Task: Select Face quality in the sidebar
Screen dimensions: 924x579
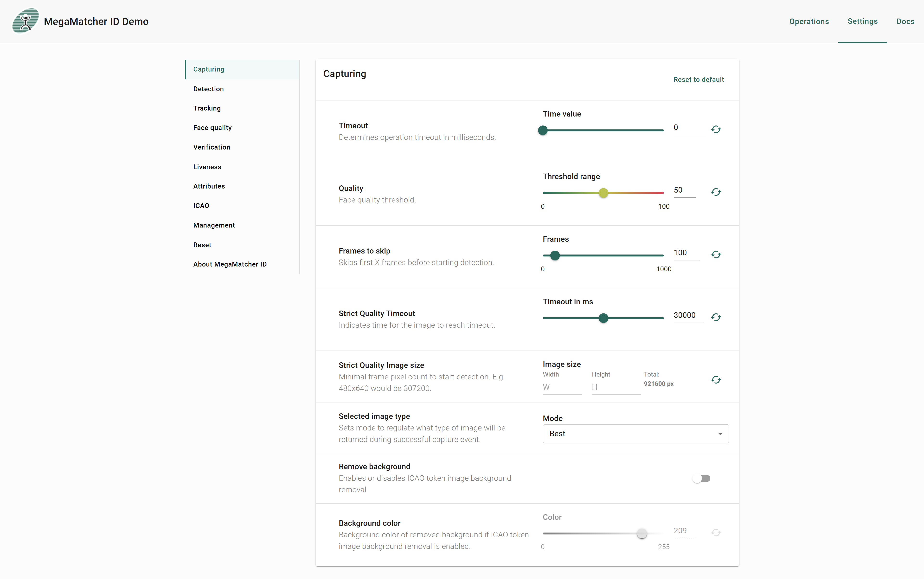Action: pyautogui.click(x=243, y=128)
